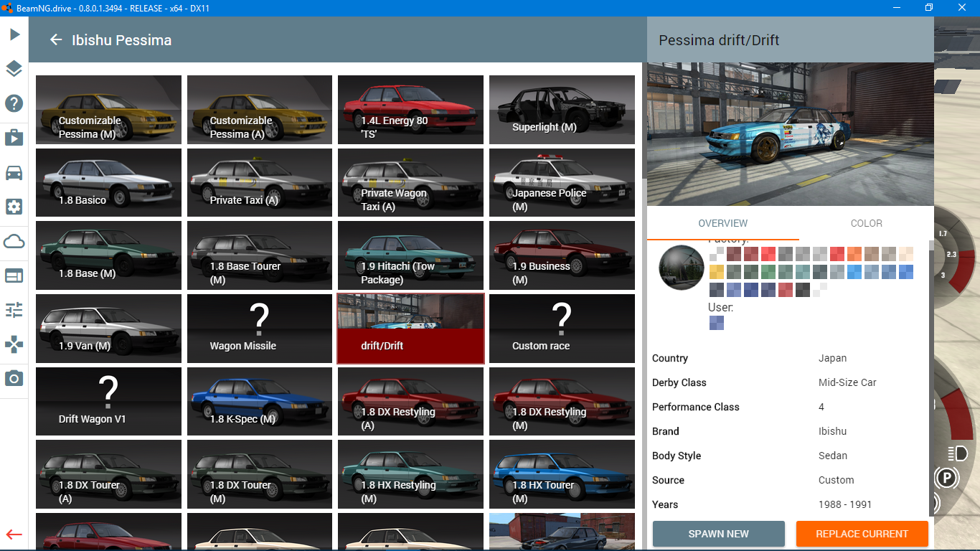Select the Private Taxi (A) tile
The image size is (980, 551).
(x=260, y=183)
